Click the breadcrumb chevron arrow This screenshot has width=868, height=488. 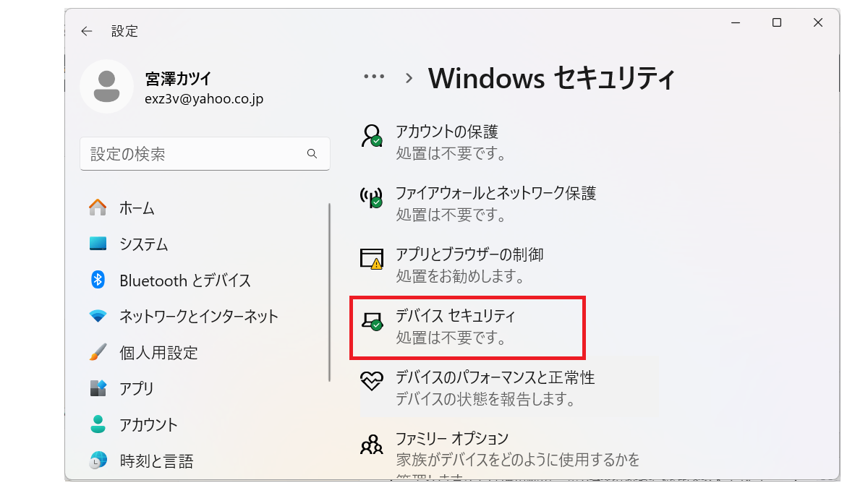click(409, 78)
